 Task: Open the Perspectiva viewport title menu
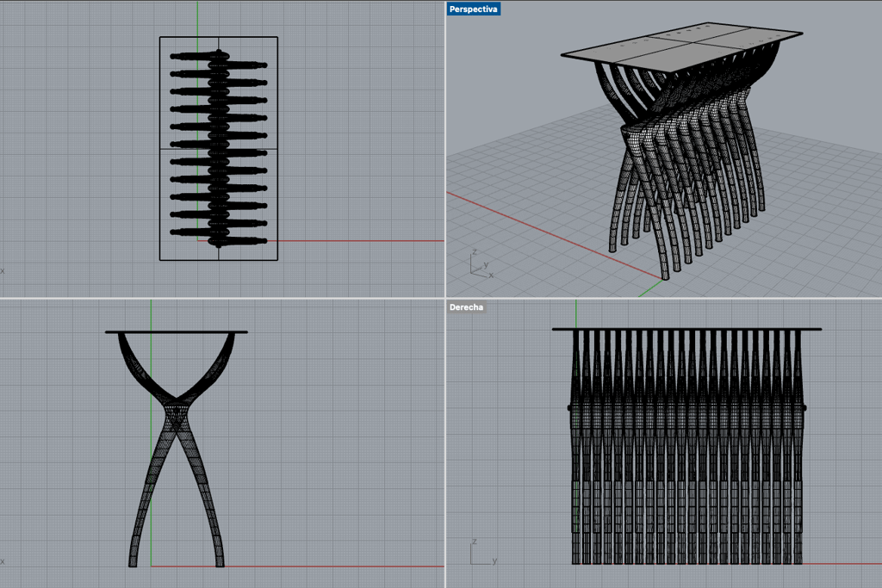tap(473, 9)
